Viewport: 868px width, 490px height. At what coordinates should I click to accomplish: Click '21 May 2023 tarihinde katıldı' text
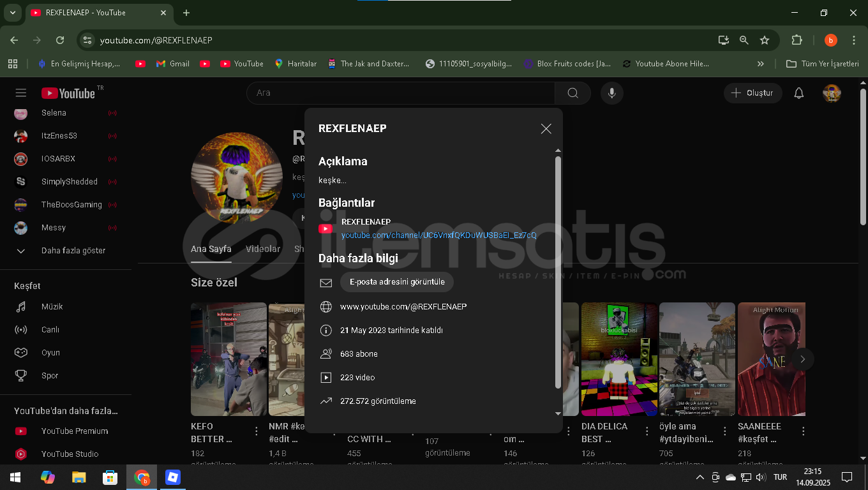click(x=391, y=330)
